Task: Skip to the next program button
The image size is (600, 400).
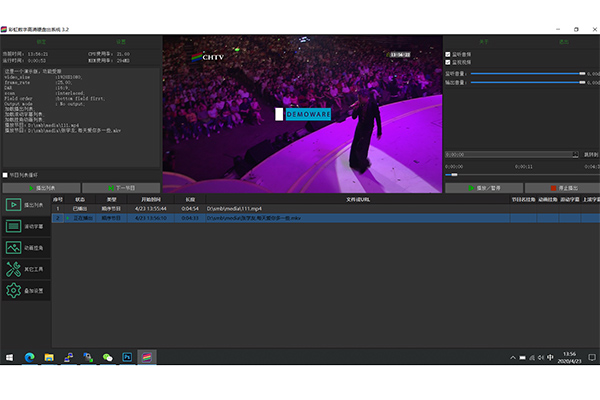Action: click(121, 188)
